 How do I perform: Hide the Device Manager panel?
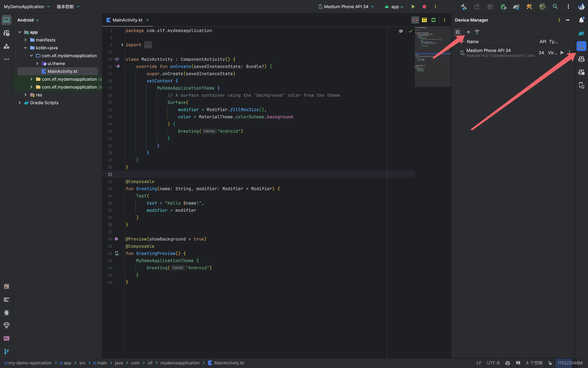[568, 20]
